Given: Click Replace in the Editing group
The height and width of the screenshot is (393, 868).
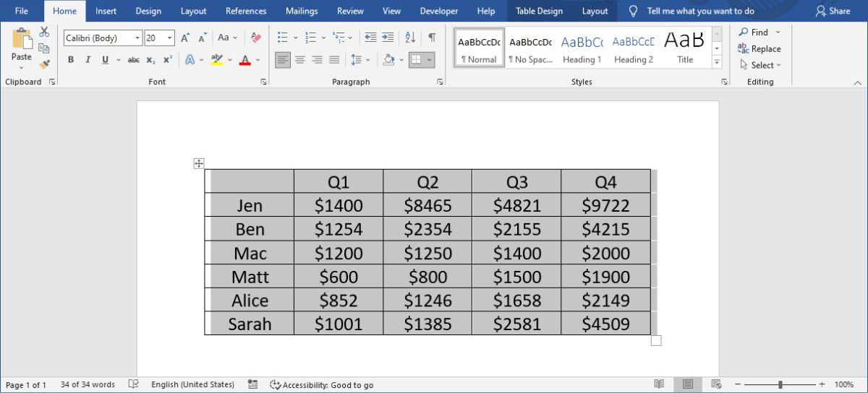Looking at the screenshot, I should [x=759, y=48].
